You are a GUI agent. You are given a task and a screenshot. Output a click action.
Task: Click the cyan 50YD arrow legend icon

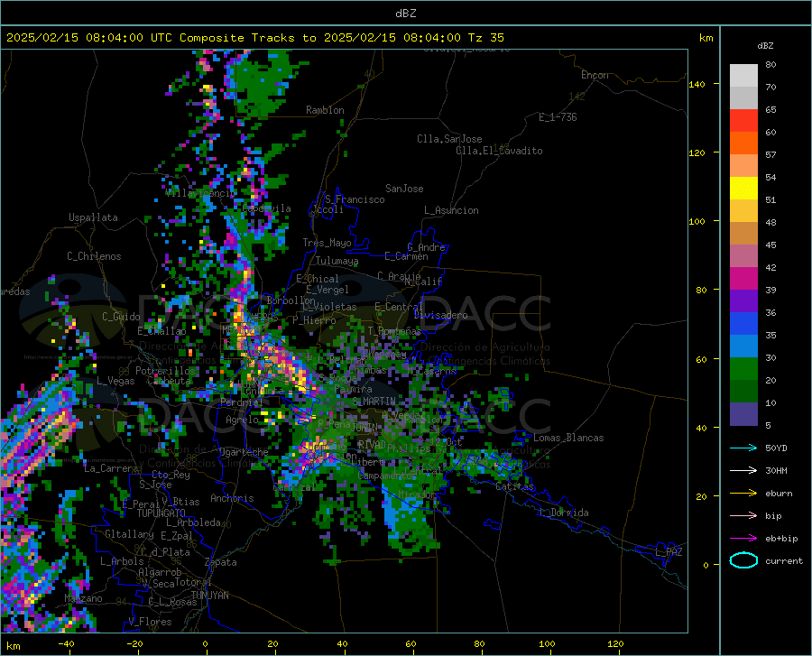click(x=743, y=448)
